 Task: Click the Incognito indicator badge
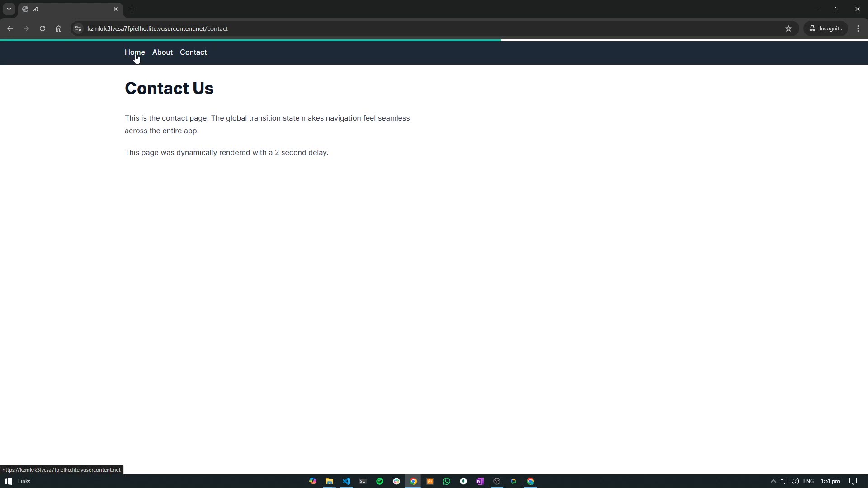pyautogui.click(x=826, y=28)
